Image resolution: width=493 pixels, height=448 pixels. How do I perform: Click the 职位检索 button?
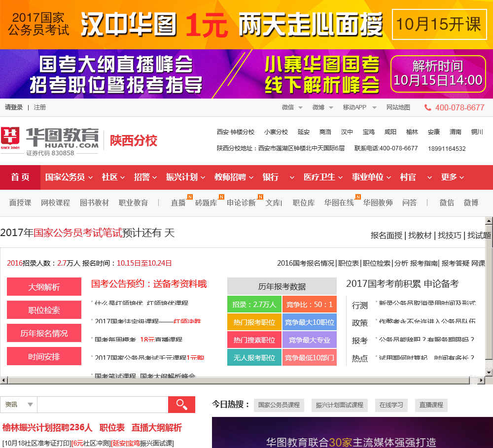coord(44,310)
